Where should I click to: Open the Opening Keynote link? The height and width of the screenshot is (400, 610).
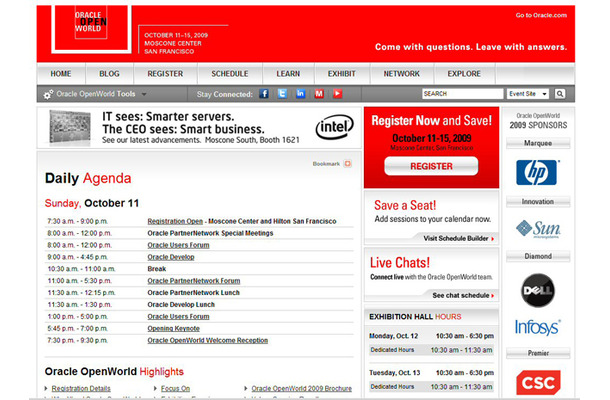pyautogui.click(x=174, y=328)
